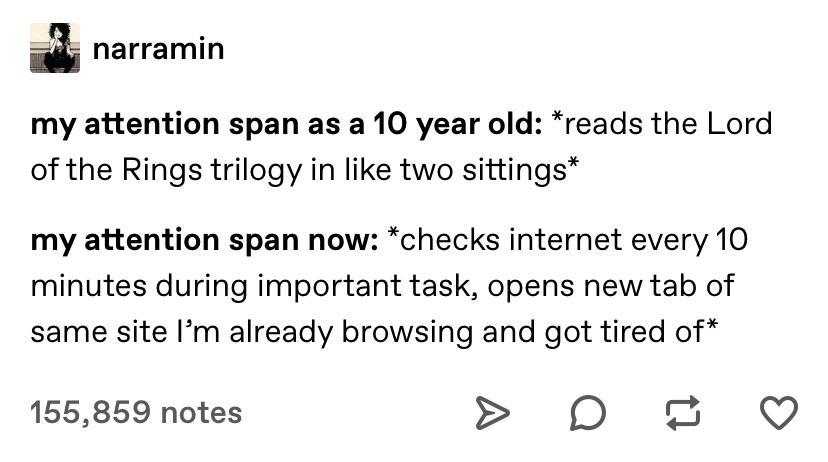Screen dimensions: 828x462
Task: Click the line starting "minutes during important task"
Action: click(x=381, y=285)
